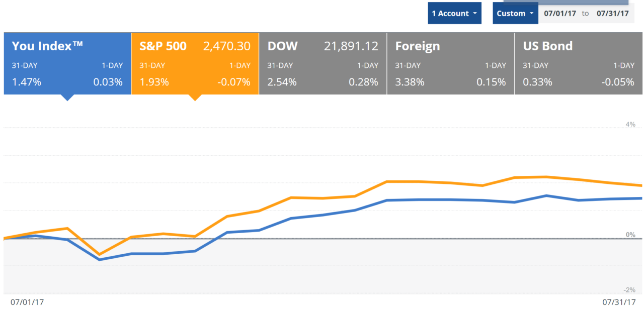Image resolution: width=644 pixels, height=310 pixels.
Task: Toggle the S&P 500 comparison tile
Action: point(195,63)
